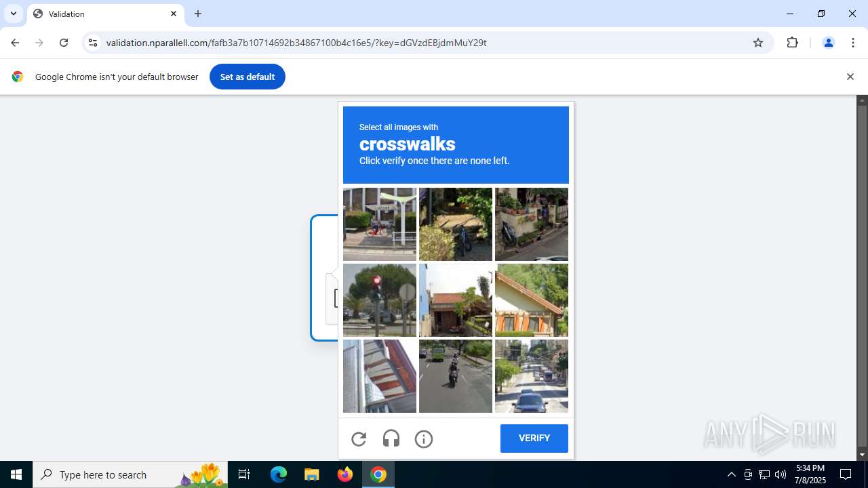Select tile showing red traffic light

(x=380, y=300)
